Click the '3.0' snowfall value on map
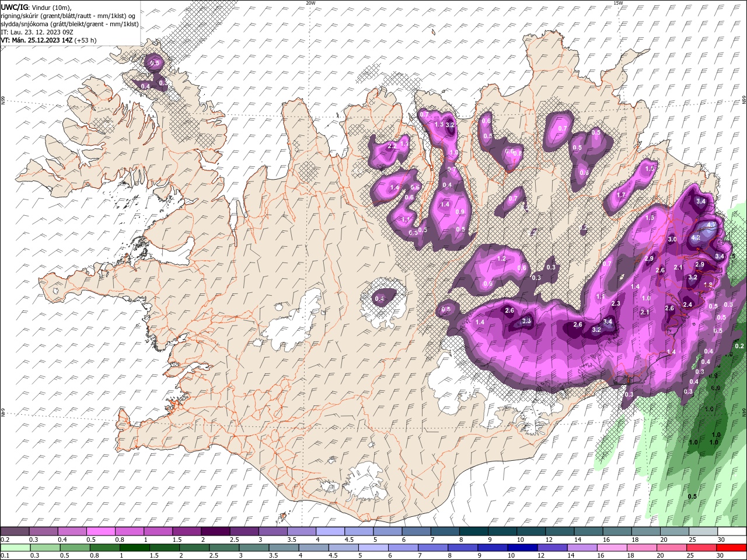Screen dimensions: 747x560 tap(672, 239)
